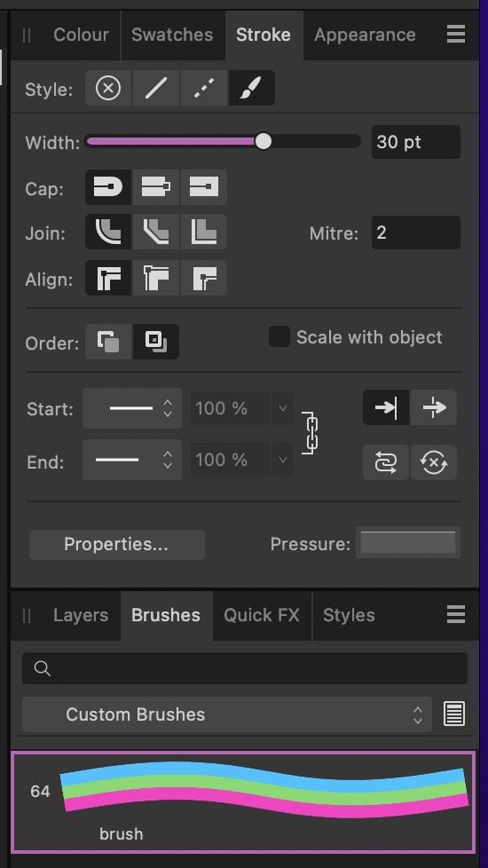Remove the arrowheads with the reset icon
Screen dimensions: 488x868
[434, 462]
